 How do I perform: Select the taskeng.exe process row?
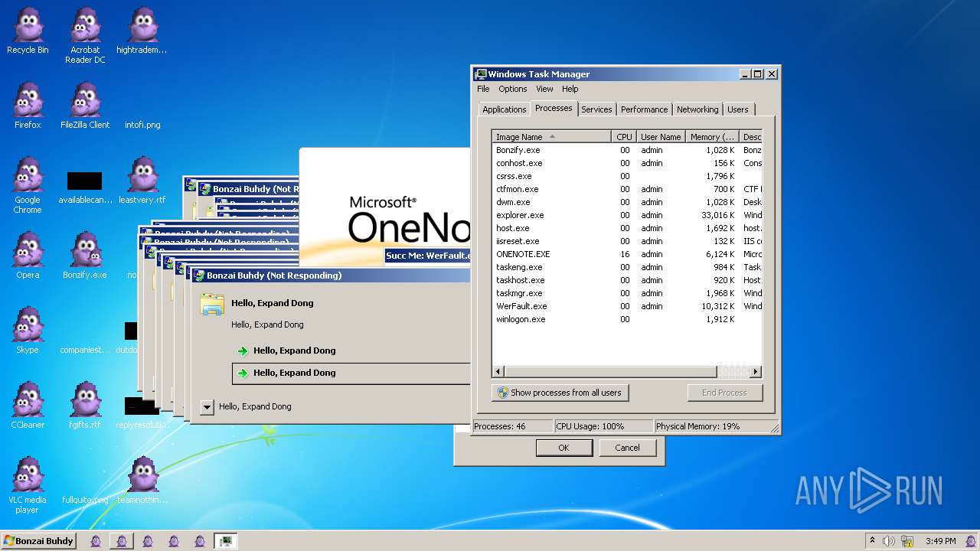pos(627,267)
